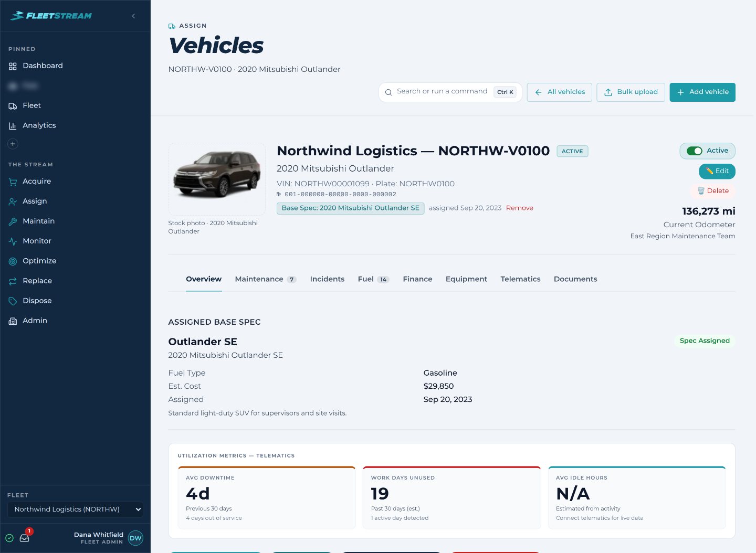756x553 pixels.
Task: Open the Incidents tab
Action: point(327,279)
